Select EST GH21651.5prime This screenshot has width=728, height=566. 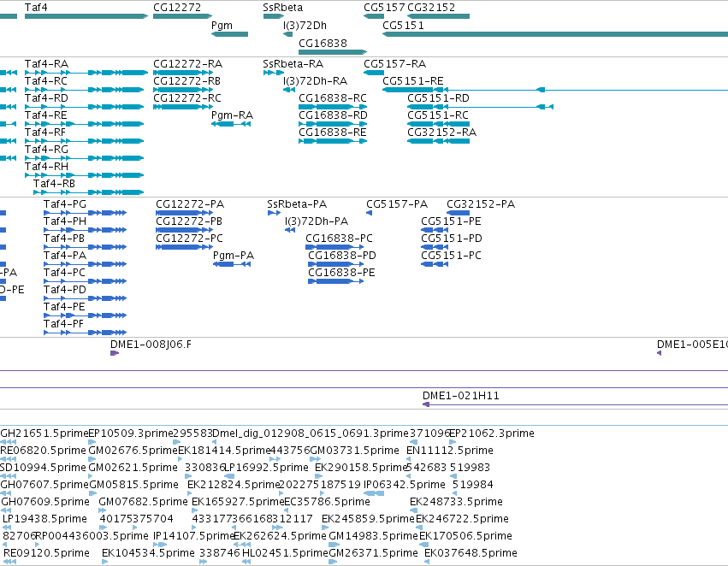[x=44, y=433]
